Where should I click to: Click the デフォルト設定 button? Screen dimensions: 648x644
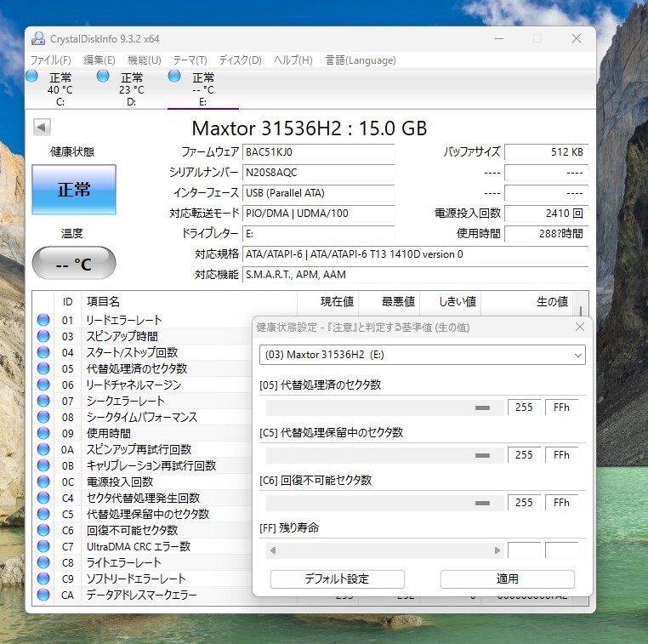tap(338, 578)
